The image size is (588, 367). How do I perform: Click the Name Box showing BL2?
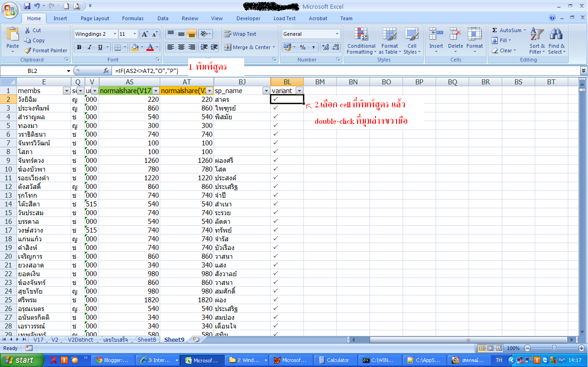pos(33,71)
